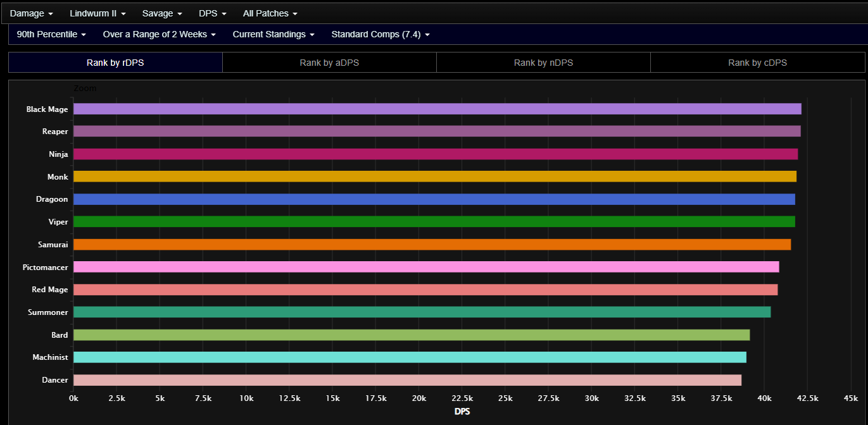Click the Ninja magenta bar
Screen dimensions: 868x425
click(436, 154)
